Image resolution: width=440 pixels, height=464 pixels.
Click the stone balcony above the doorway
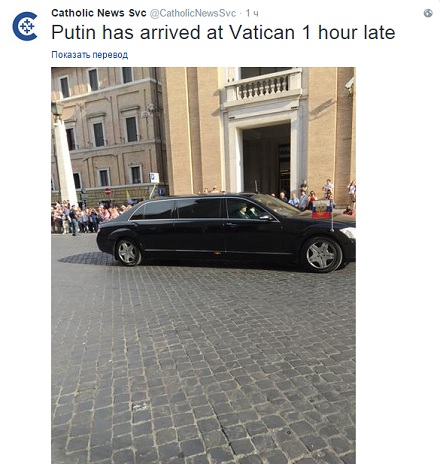(x=263, y=86)
